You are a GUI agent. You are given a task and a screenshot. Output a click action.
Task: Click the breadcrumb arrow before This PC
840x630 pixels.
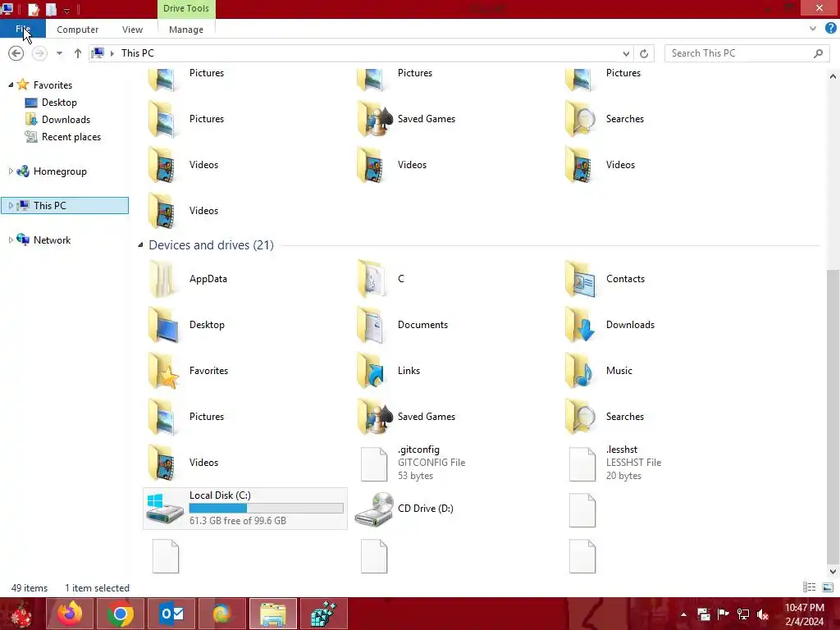coord(112,53)
